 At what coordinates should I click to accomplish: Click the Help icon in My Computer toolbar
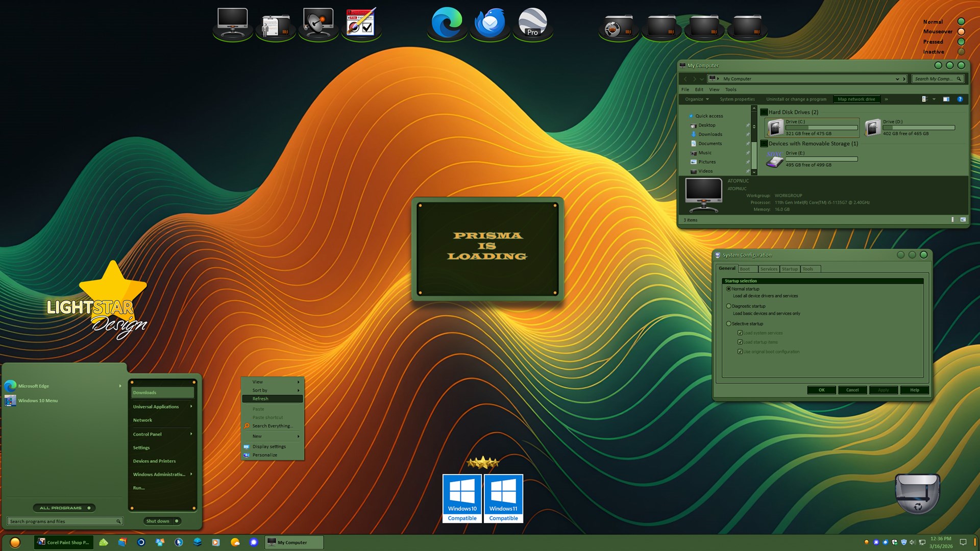[x=960, y=99]
